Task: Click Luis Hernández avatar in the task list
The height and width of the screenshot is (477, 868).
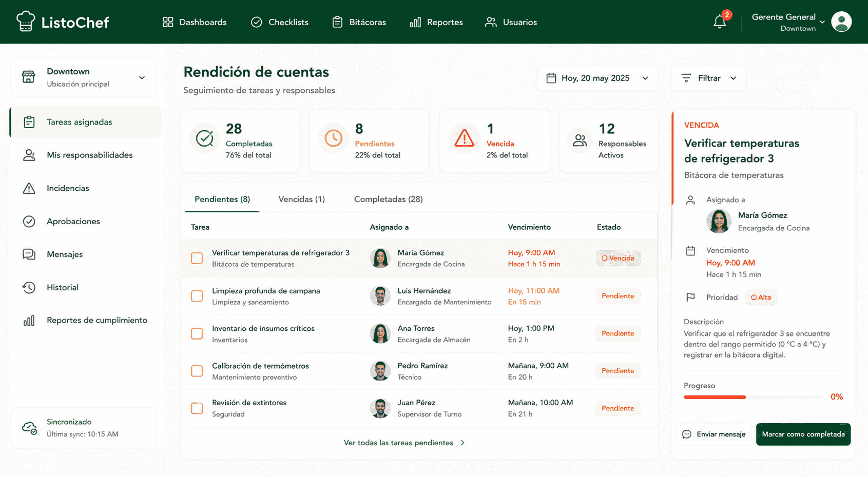Action: [x=380, y=296]
